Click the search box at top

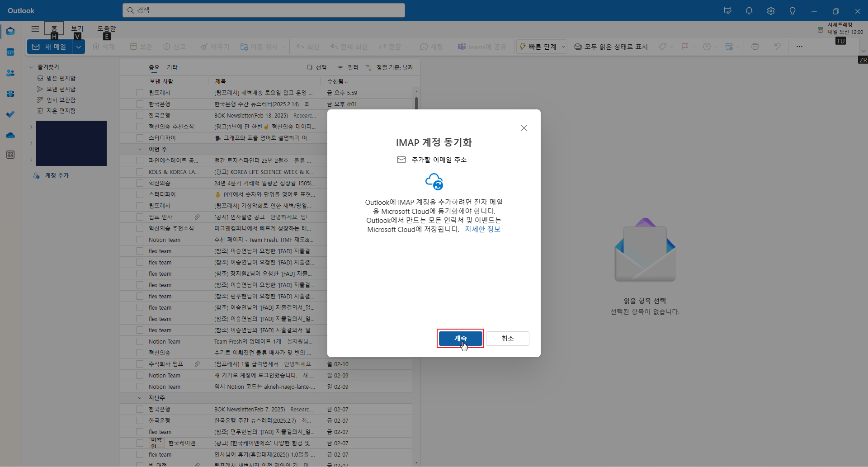[x=264, y=10]
